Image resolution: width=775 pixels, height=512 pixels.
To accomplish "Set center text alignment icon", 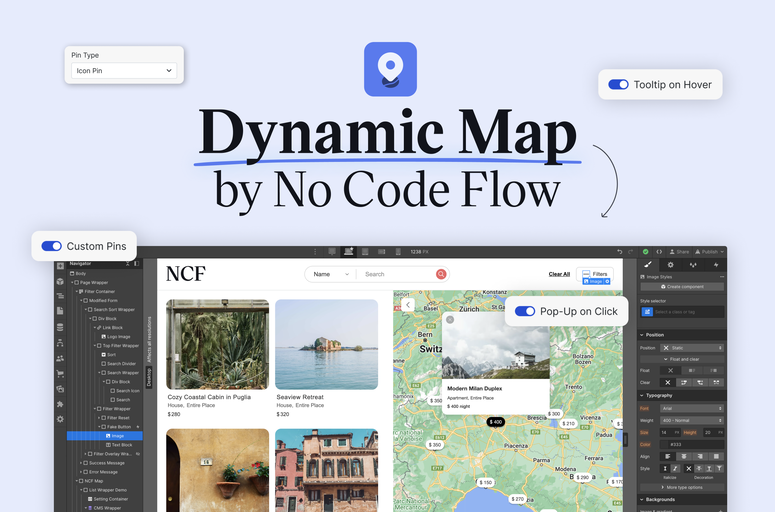I will pyautogui.click(x=684, y=456).
